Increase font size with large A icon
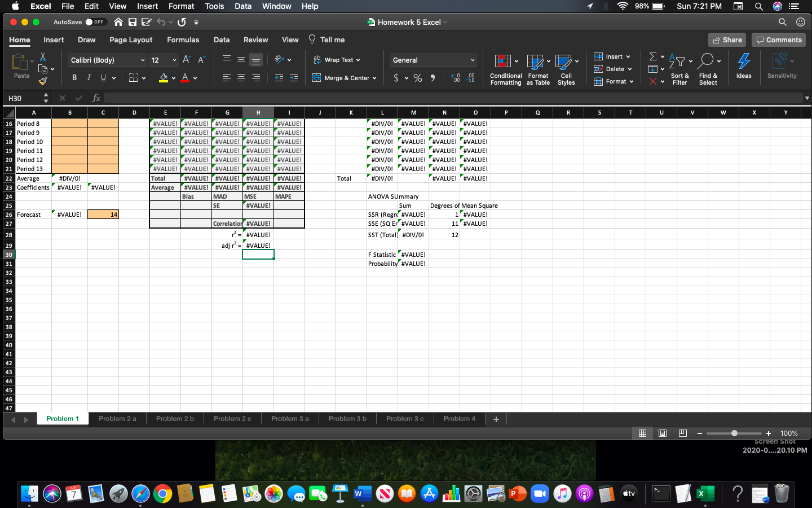This screenshot has height=508, width=812. click(187, 59)
